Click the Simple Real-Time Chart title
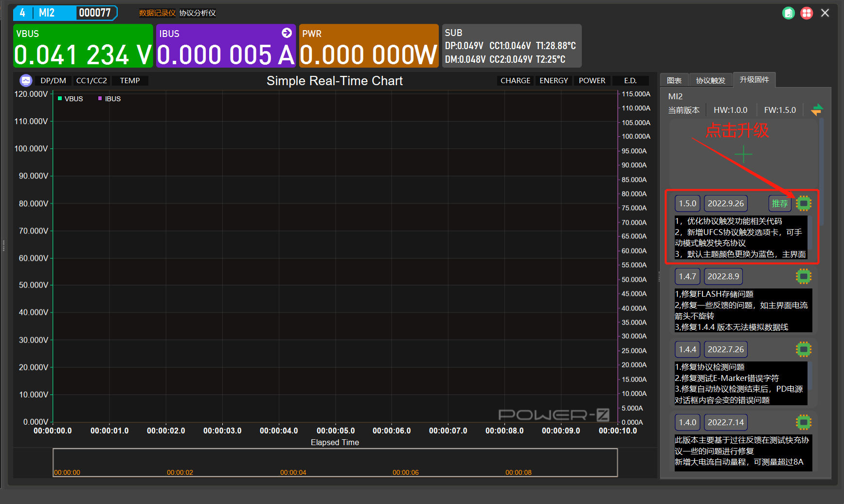The height and width of the screenshot is (504, 844). point(335,81)
